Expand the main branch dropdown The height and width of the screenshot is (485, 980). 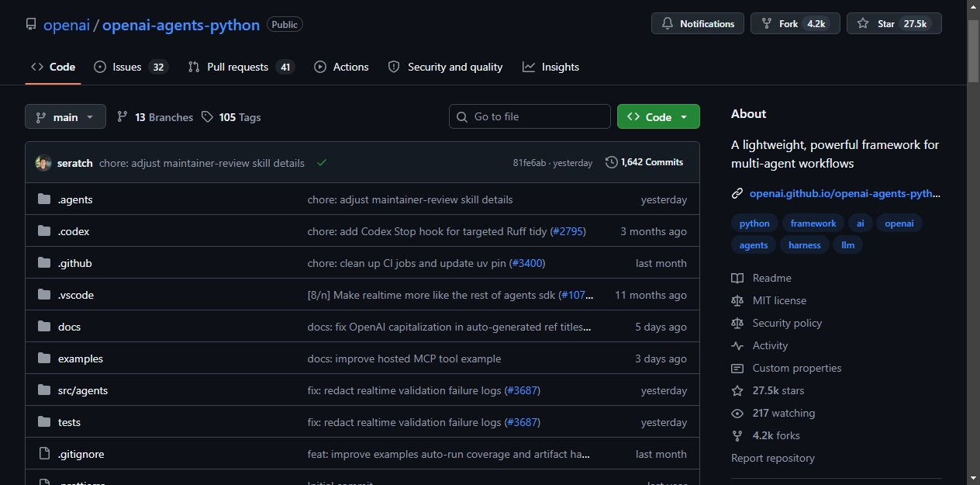pyautogui.click(x=65, y=117)
